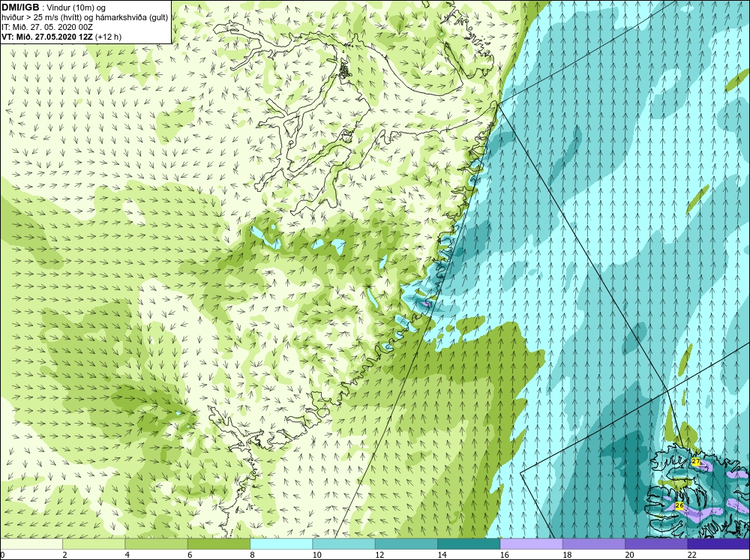The height and width of the screenshot is (560, 750).
Task: Click the olive green 6–8 m/s legend swatch
Action: 218,544
